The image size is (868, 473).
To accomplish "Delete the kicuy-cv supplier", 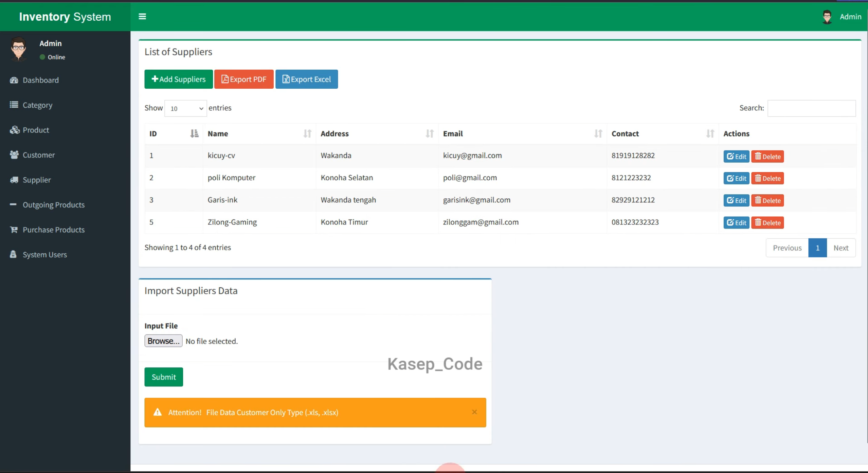I will point(767,157).
